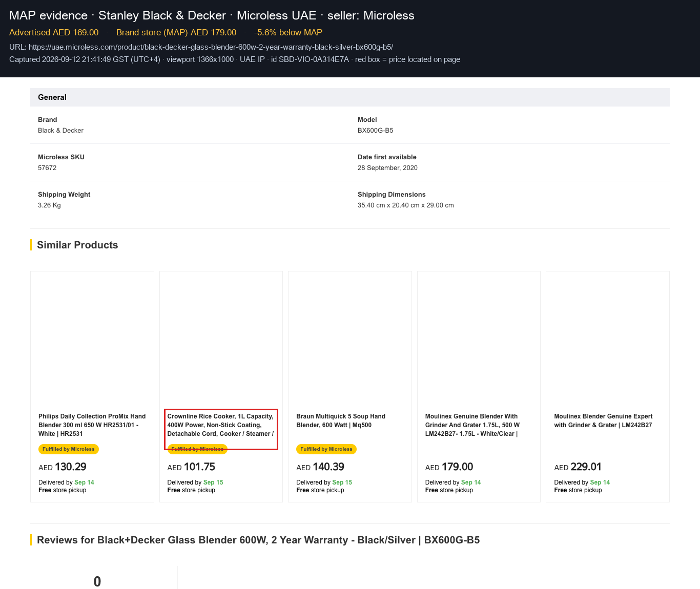This screenshot has width=700, height=589.
Task: Click Free store pickup on Crownline card
Action: pyautogui.click(x=191, y=490)
